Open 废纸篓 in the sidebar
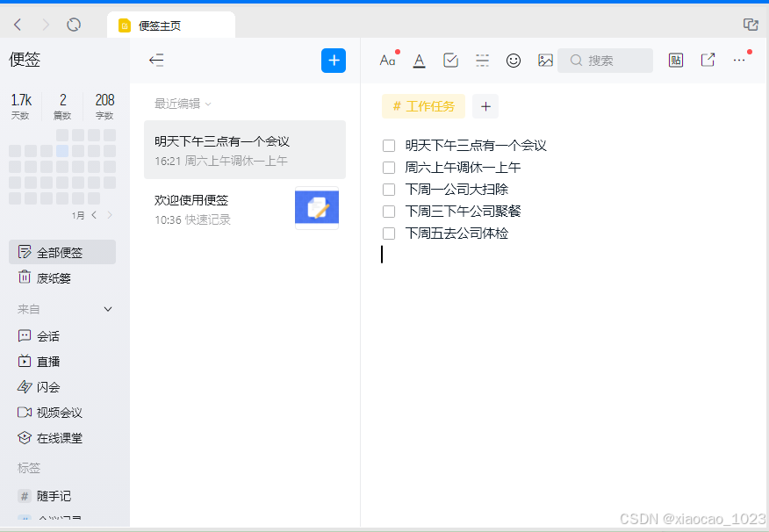Viewport: 769px width, 532px height. pyautogui.click(x=62, y=277)
